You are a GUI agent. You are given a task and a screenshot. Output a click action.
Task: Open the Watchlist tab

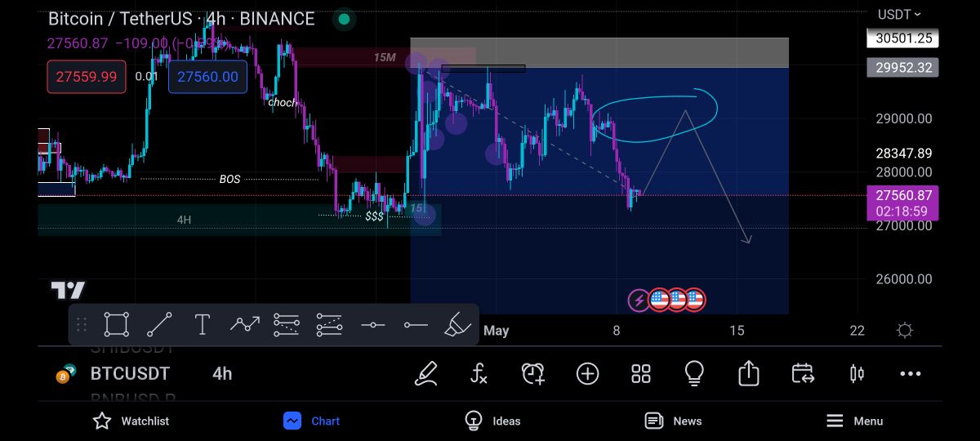click(x=131, y=421)
